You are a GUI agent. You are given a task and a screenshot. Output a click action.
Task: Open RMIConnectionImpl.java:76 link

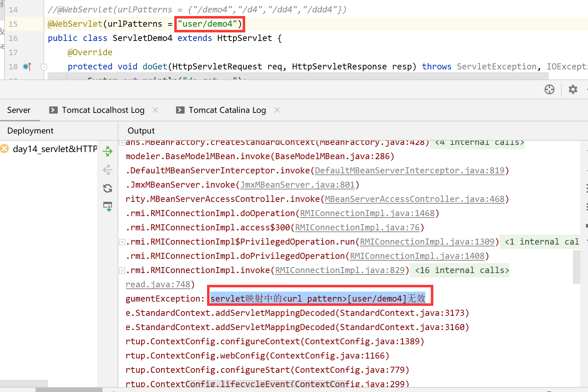(357, 228)
